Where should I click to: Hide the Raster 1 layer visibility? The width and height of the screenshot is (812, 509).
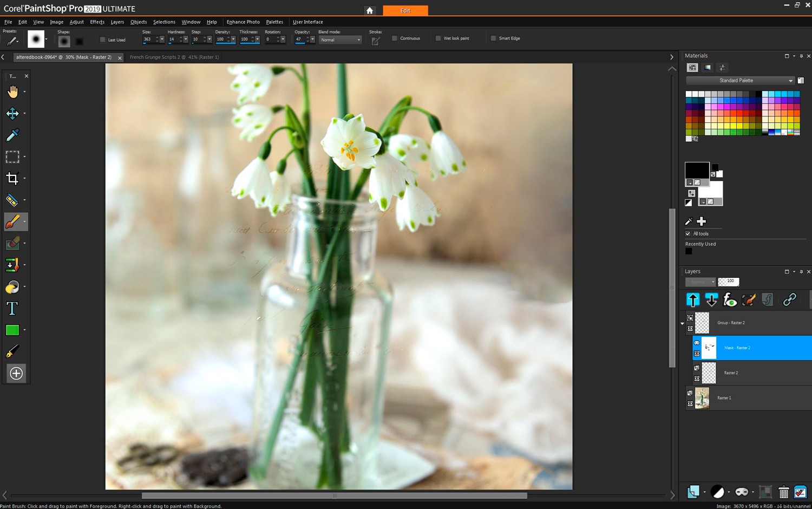[x=690, y=403]
